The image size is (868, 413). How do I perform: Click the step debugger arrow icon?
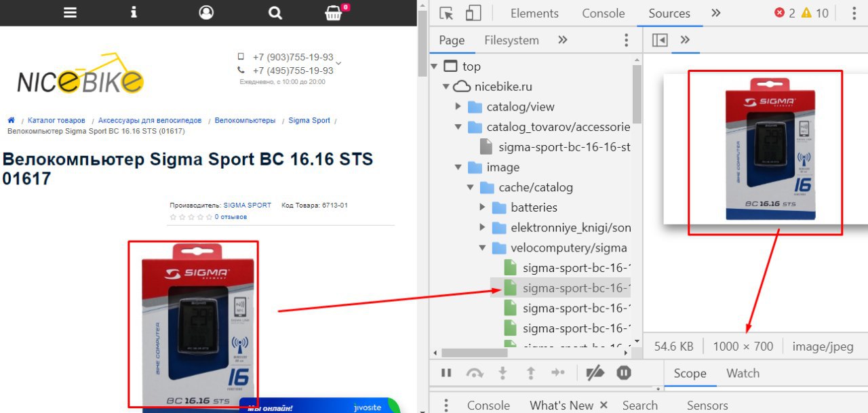[558, 372]
